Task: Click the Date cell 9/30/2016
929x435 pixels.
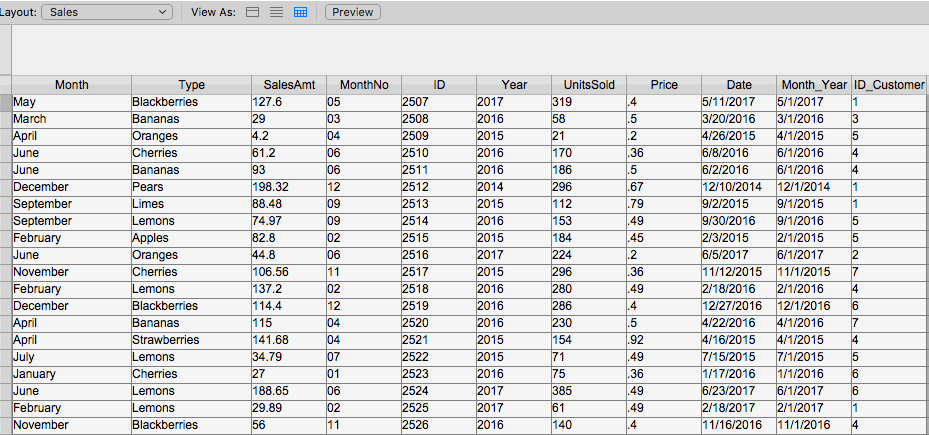Action: [x=739, y=221]
